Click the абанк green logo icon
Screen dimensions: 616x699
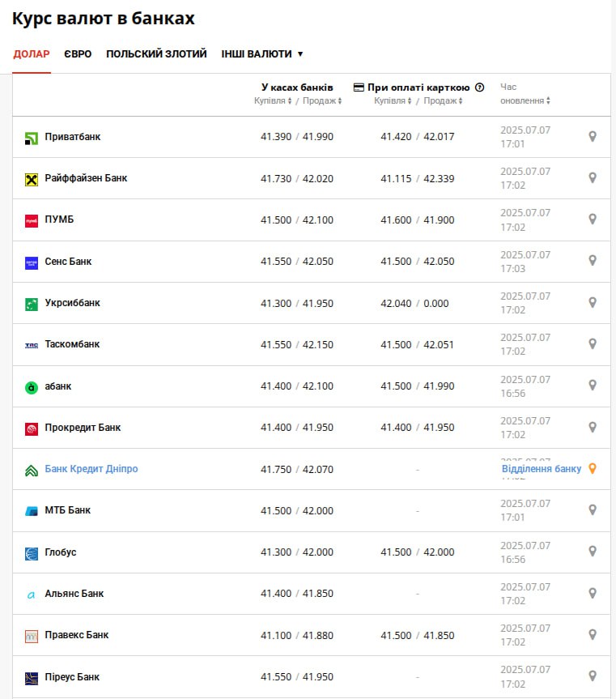point(32,388)
